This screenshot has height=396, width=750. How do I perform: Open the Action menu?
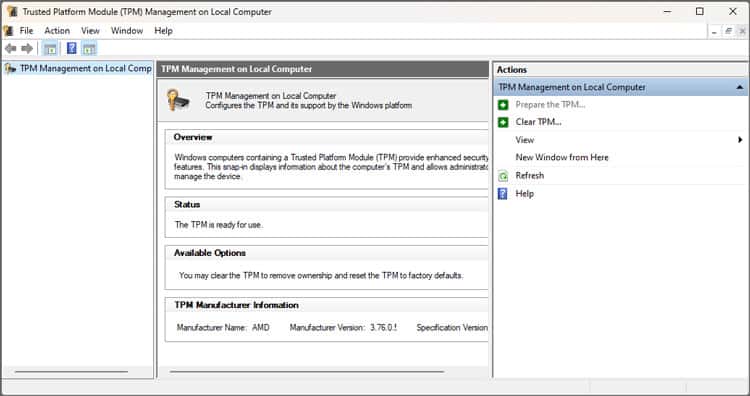(x=57, y=31)
